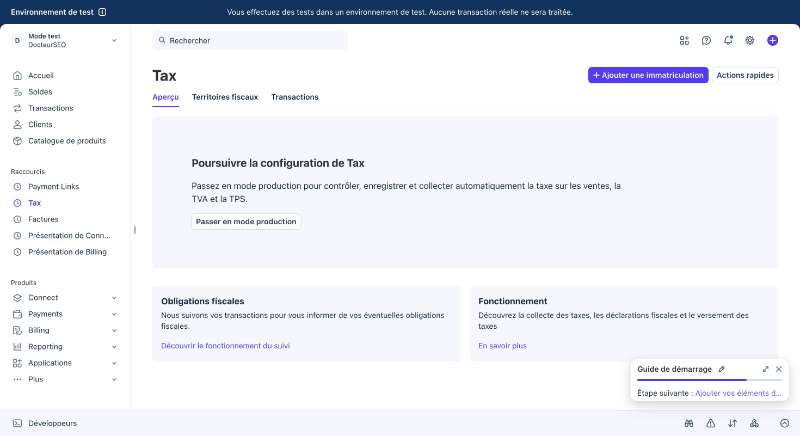Switch to the Territoires fiscaux tab
Viewport: 800px width, 436px height.
[x=225, y=97]
